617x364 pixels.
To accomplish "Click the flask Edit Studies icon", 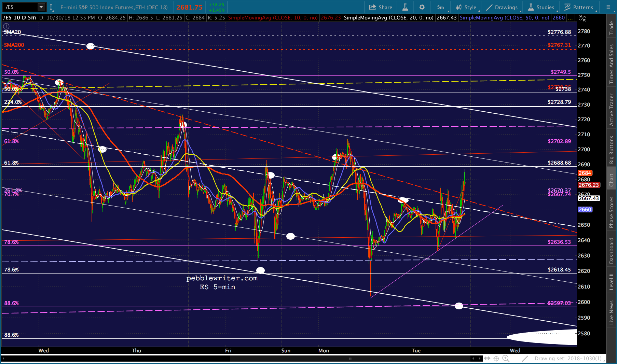I will pos(405,7).
